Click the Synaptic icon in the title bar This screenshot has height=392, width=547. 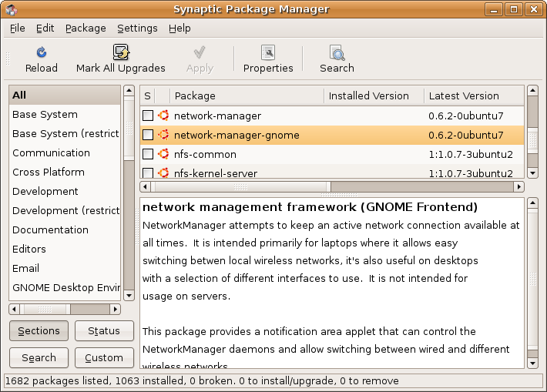(11, 9)
